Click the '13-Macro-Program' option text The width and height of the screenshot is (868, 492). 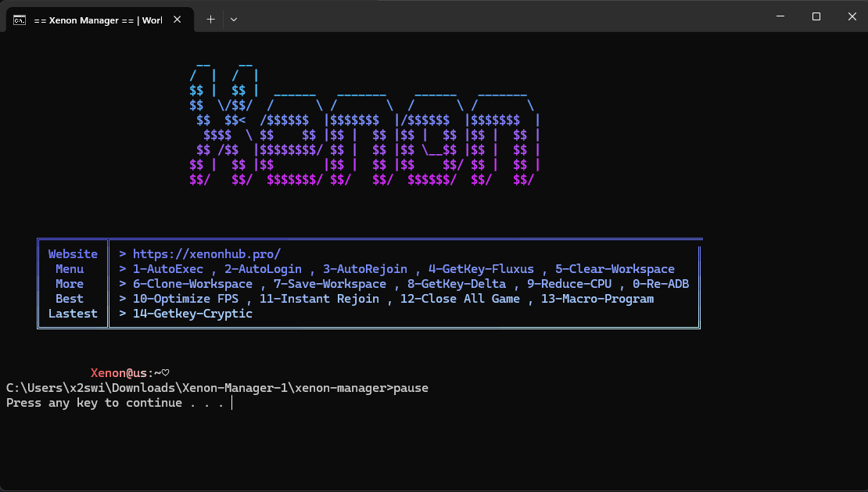click(597, 299)
